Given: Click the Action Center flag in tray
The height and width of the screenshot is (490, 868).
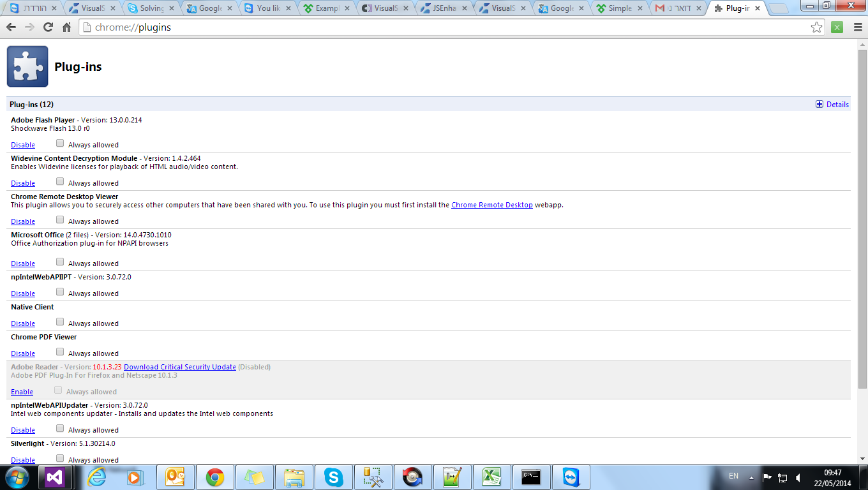Looking at the screenshot, I should (767, 477).
